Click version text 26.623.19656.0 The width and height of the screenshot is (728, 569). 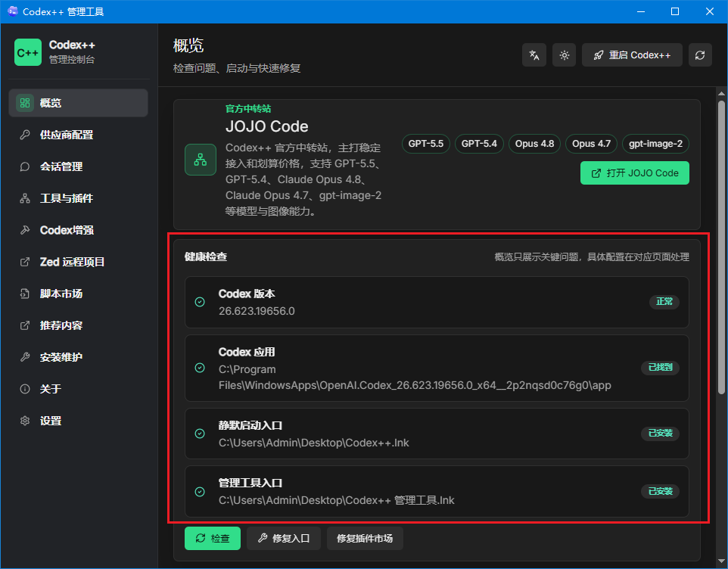(x=257, y=311)
